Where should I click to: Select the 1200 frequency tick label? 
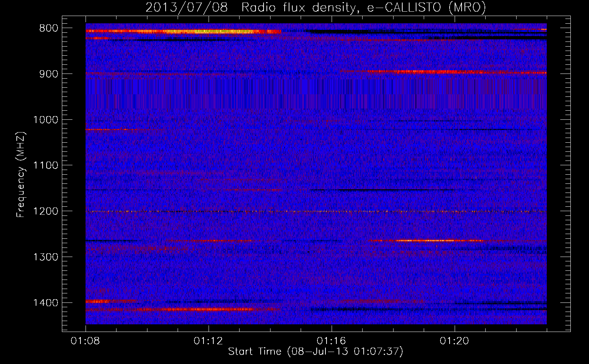pos(46,211)
